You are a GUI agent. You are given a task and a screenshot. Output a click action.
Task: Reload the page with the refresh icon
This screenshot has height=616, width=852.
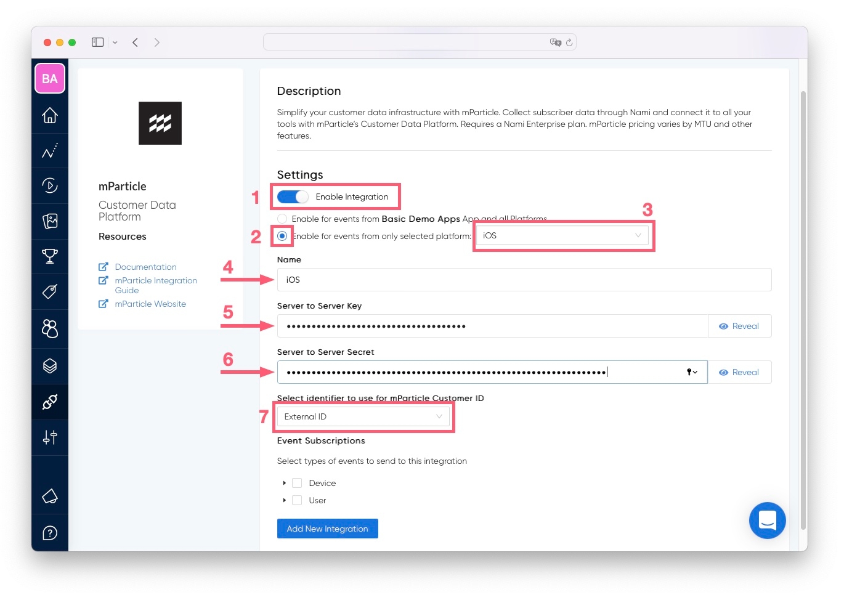(x=569, y=43)
